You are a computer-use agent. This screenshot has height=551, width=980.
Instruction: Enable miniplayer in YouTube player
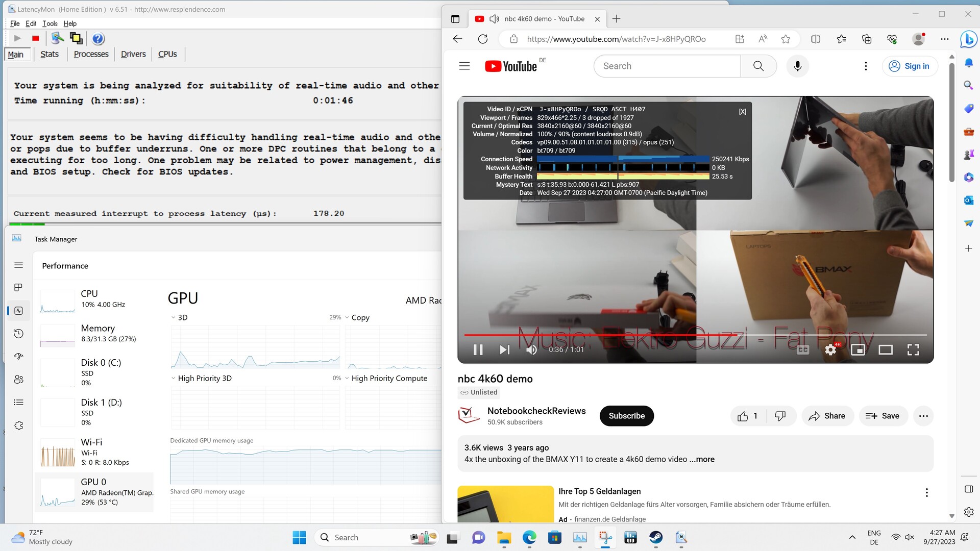pyautogui.click(x=858, y=349)
